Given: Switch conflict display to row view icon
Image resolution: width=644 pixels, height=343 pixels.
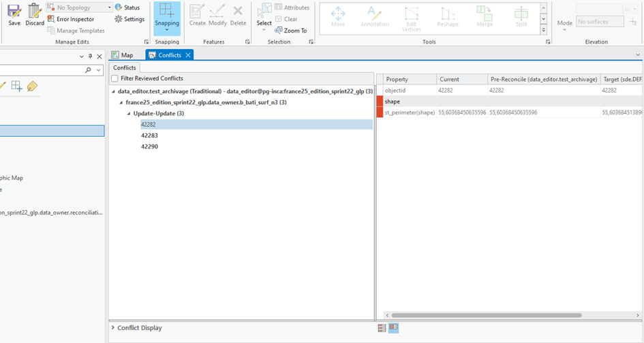Looking at the screenshot, I should (x=382, y=328).
